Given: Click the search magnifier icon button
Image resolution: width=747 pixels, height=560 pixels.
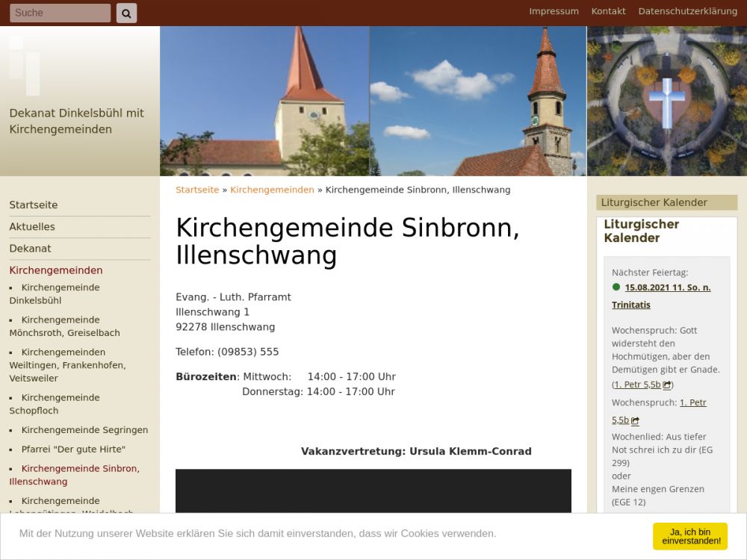Looking at the screenshot, I should pos(126,13).
